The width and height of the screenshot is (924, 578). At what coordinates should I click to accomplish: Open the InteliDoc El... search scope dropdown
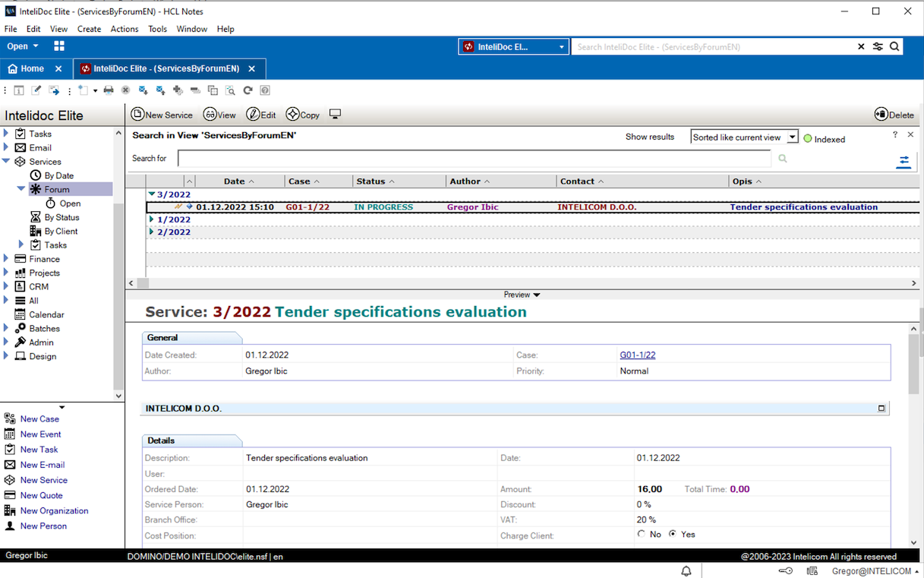coord(513,46)
